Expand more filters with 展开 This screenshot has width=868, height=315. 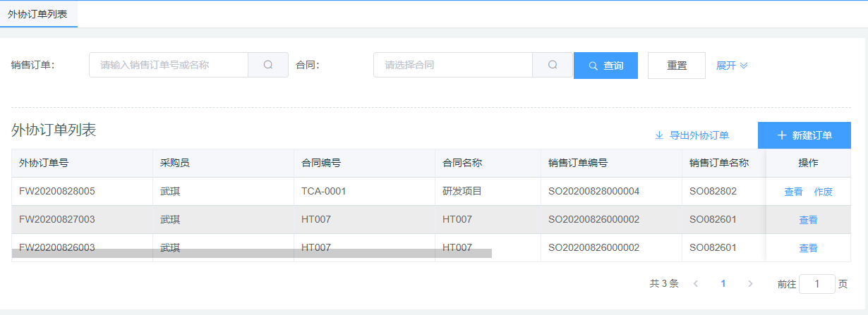coord(732,66)
